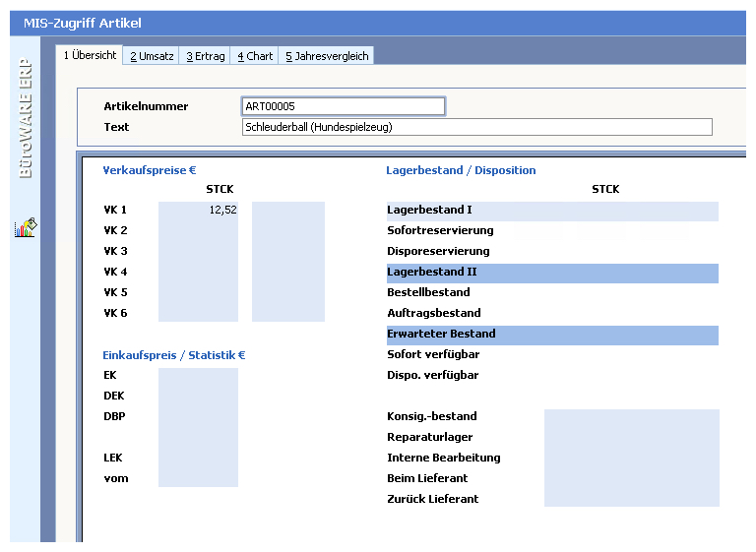Click the Verkaufspreise € section heading
The width and height of the screenshot is (756, 552).
coord(150,170)
